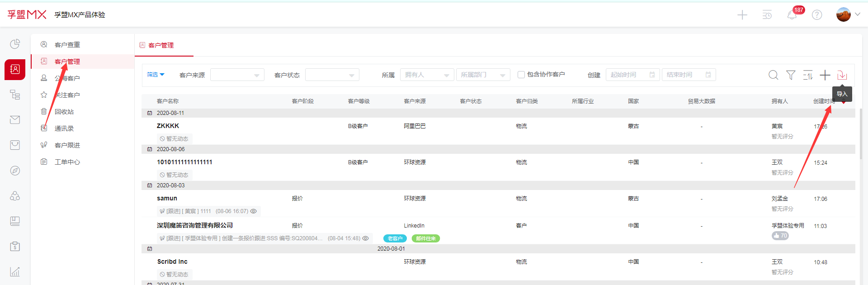Toggle the eye icon on samun follow-up
This screenshot has height=285, width=868.
point(254,211)
